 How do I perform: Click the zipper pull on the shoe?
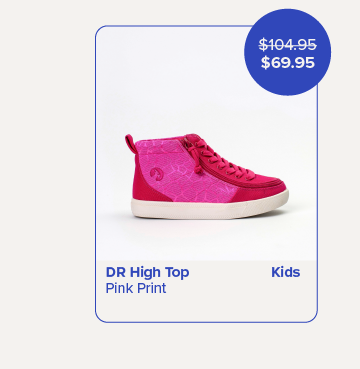[x=198, y=169]
